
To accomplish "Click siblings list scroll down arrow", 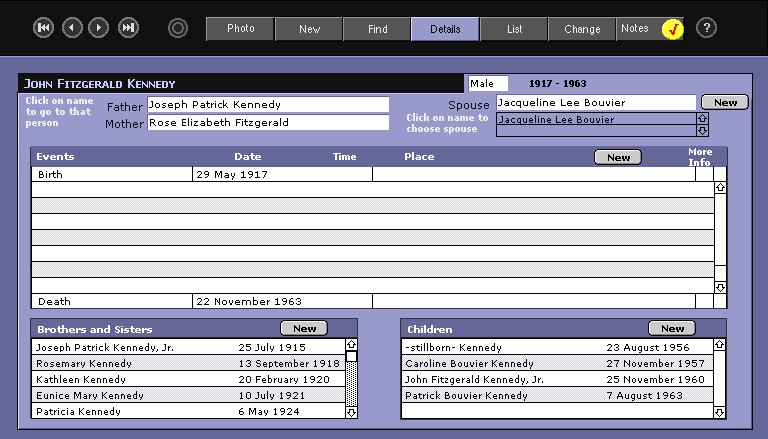I will click(351, 413).
